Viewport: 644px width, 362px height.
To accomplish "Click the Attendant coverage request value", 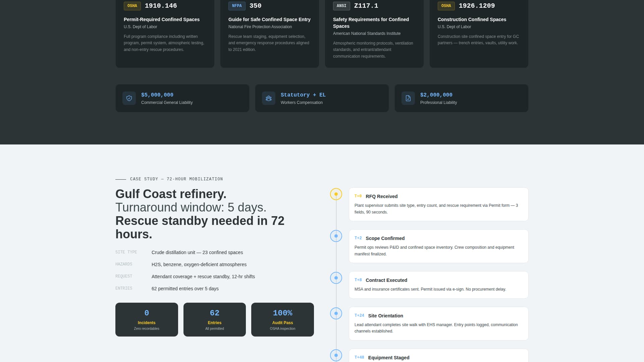I will (203, 277).
